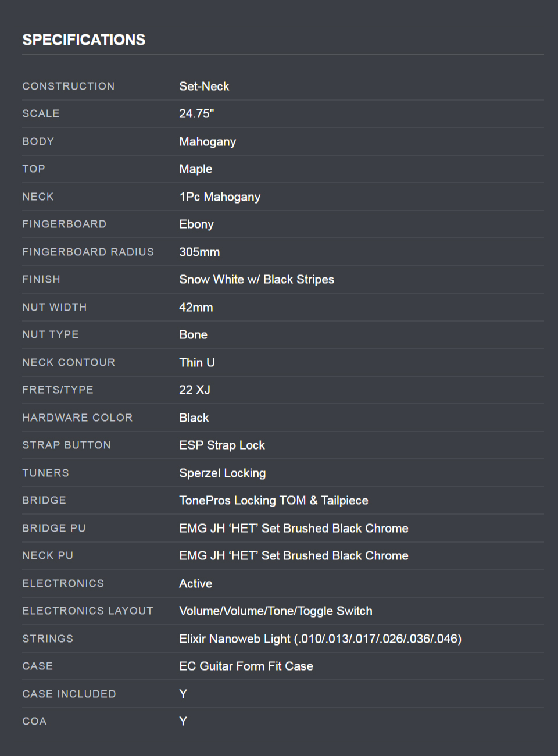This screenshot has height=756, width=558.
Task: Click the EC Guitar Form Fit Case value
Action: point(246,666)
